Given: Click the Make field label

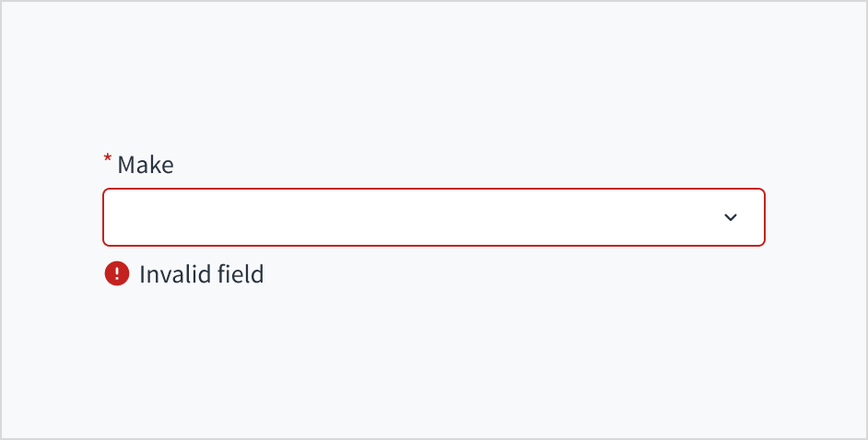Looking at the screenshot, I should pyautogui.click(x=146, y=165).
